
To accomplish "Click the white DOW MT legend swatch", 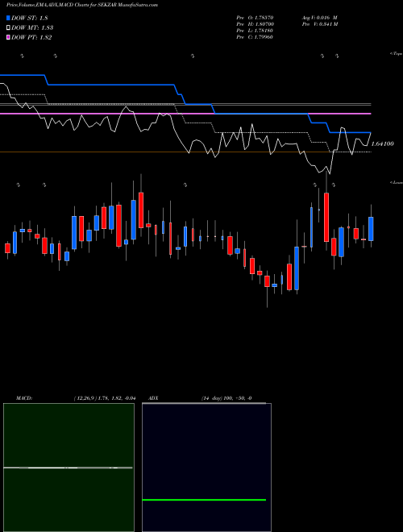I will click(x=8, y=28).
